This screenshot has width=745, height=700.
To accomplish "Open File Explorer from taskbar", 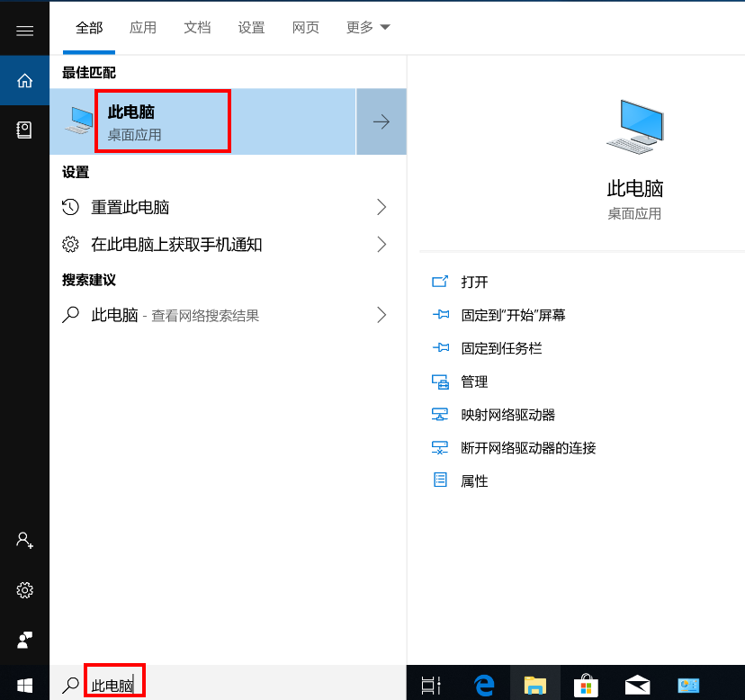I will pyautogui.click(x=535, y=685).
